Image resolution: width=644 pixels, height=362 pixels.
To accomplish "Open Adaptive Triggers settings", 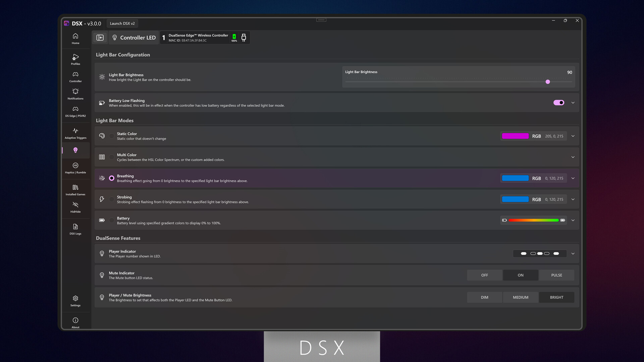I will tap(75, 133).
